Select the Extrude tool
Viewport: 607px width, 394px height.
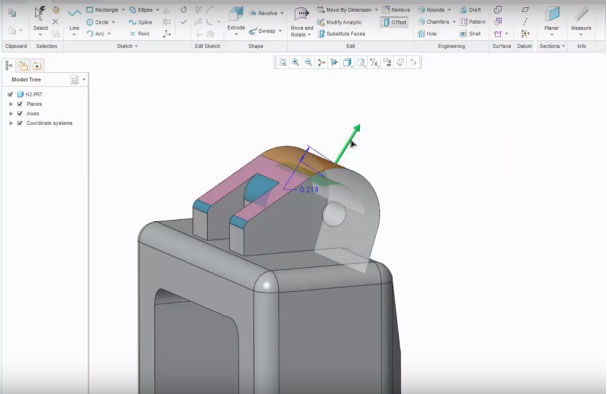(x=236, y=21)
